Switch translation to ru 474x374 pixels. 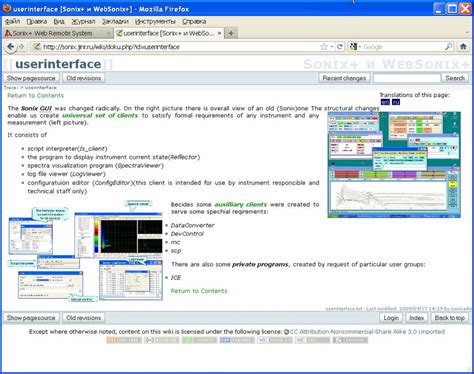396,102
